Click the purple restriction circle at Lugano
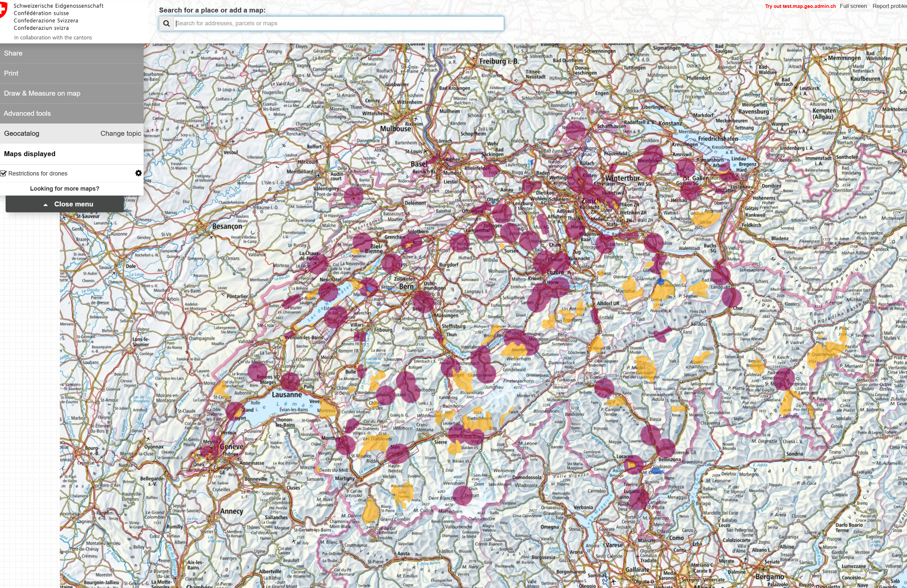The image size is (907, 588). 639,499
